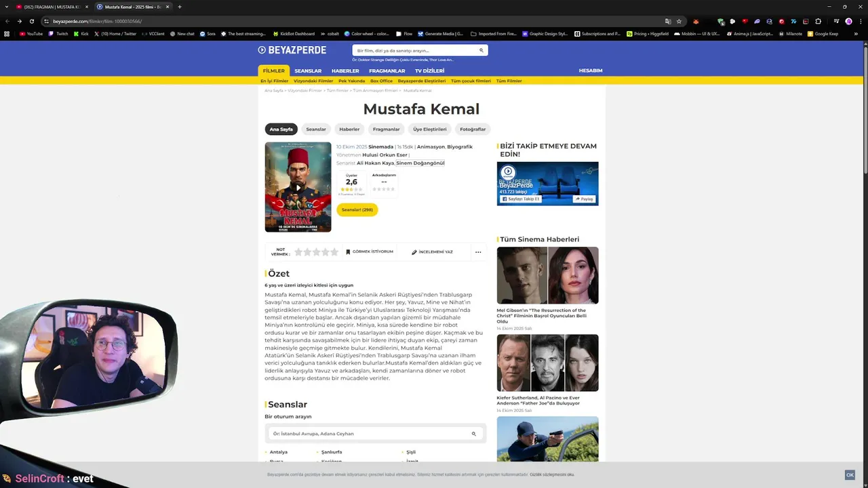The image size is (868, 488).
Task: Open the Twitch bookmark
Action: (x=58, y=33)
